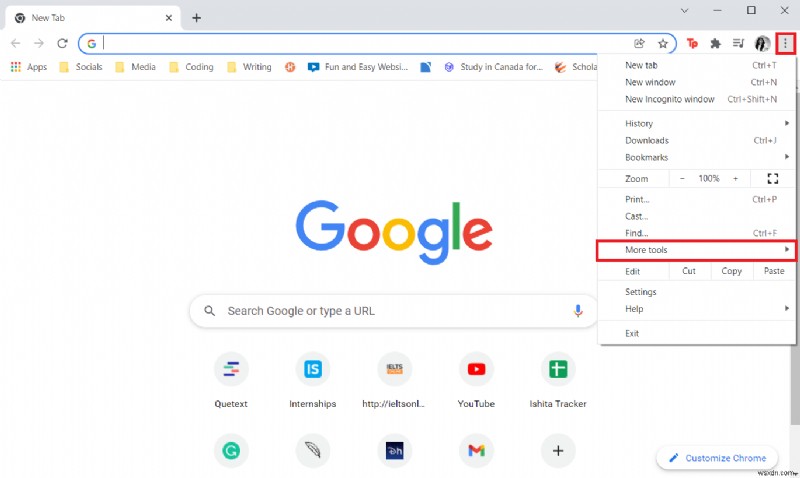Open Study in Canada for... bookmark
This screenshot has height=478, width=800.
tap(493, 67)
